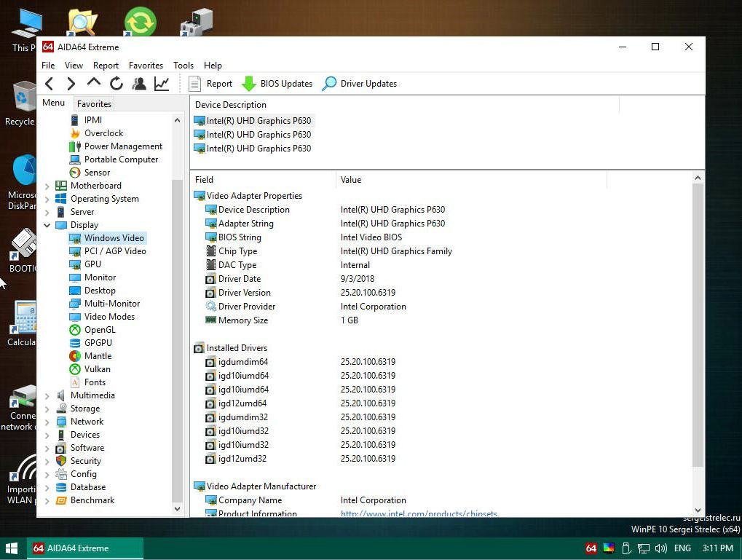
Task: Expand the Database node
Action: click(47, 488)
